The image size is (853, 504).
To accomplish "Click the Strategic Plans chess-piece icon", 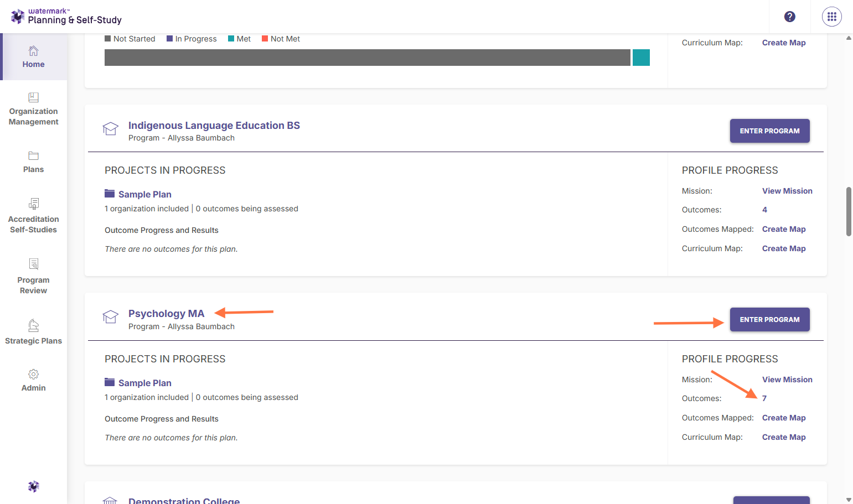I will tap(34, 325).
